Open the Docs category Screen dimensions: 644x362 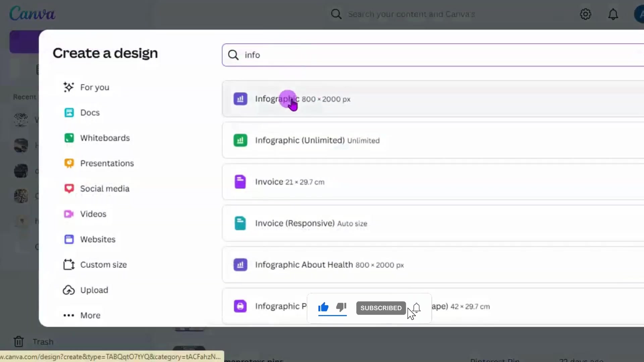coord(90,113)
